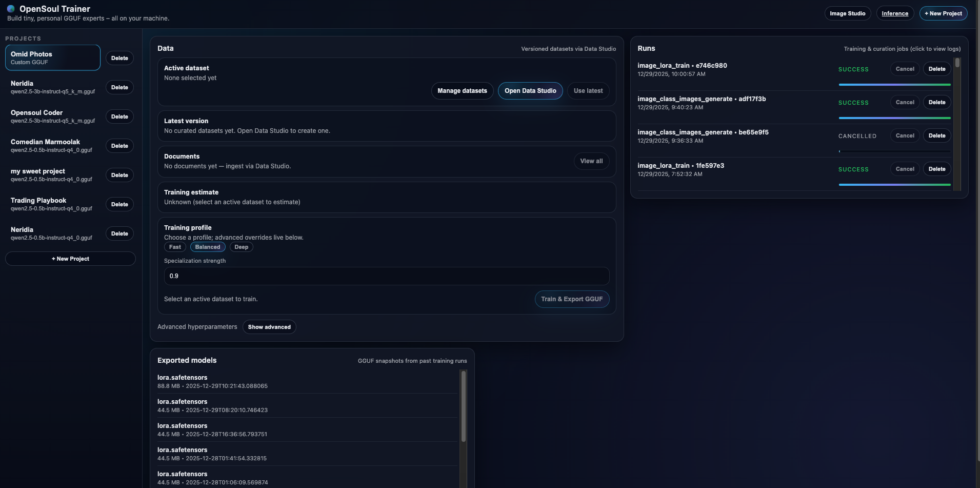Delete the cancelled be65e9f5 run
The image size is (980, 488).
click(x=936, y=135)
